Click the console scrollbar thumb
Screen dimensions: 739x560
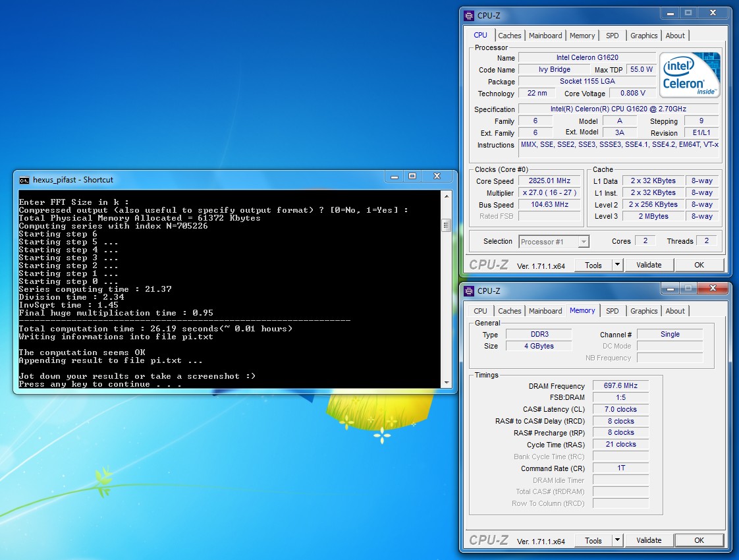(x=447, y=225)
